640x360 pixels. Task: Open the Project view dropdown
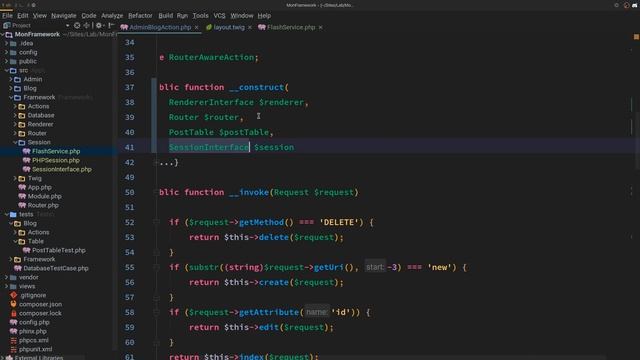pos(67,25)
